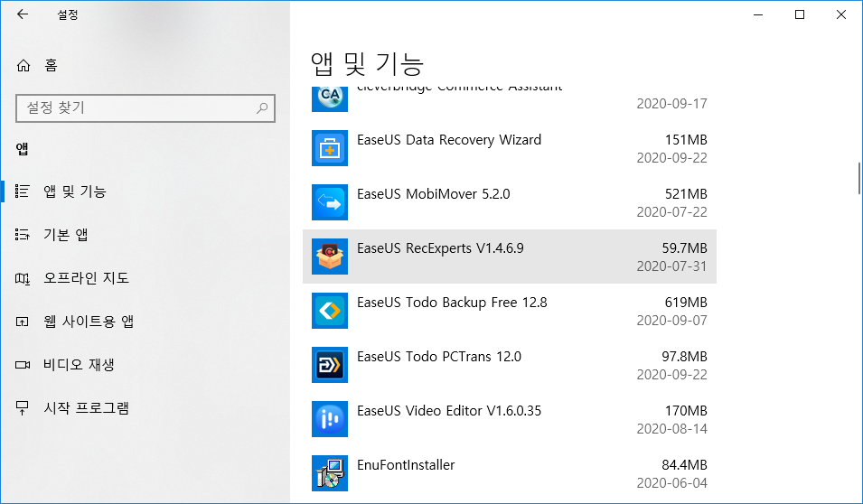Click EaseUS Video Editor icon
Image resolution: width=863 pixels, height=504 pixels.
(330, 419)
